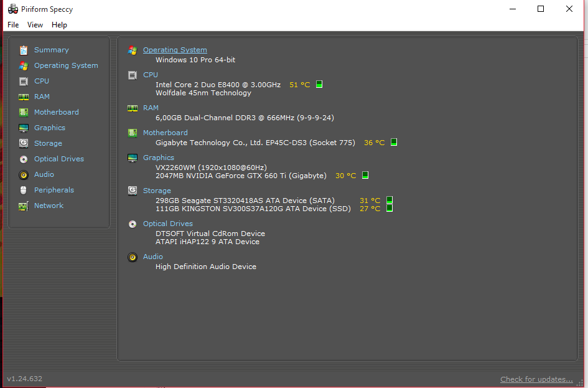Click the Motherboard icon in sidebar
Viewport: 588px width, 388px height.
coord(24,112)
